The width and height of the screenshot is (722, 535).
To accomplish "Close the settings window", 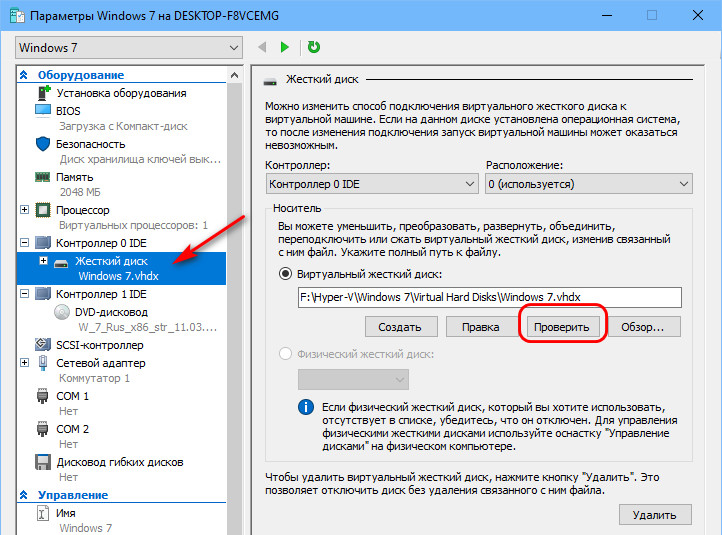I will 698,15.
